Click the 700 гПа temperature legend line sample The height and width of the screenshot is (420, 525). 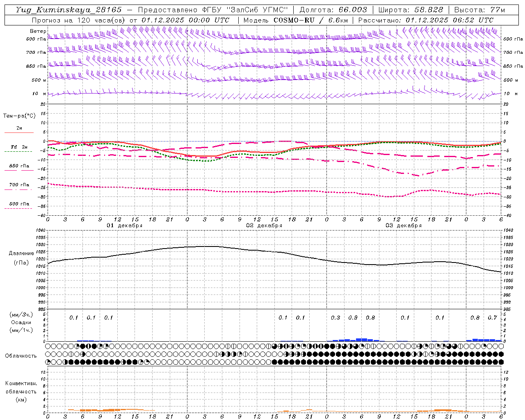[18, 189]
